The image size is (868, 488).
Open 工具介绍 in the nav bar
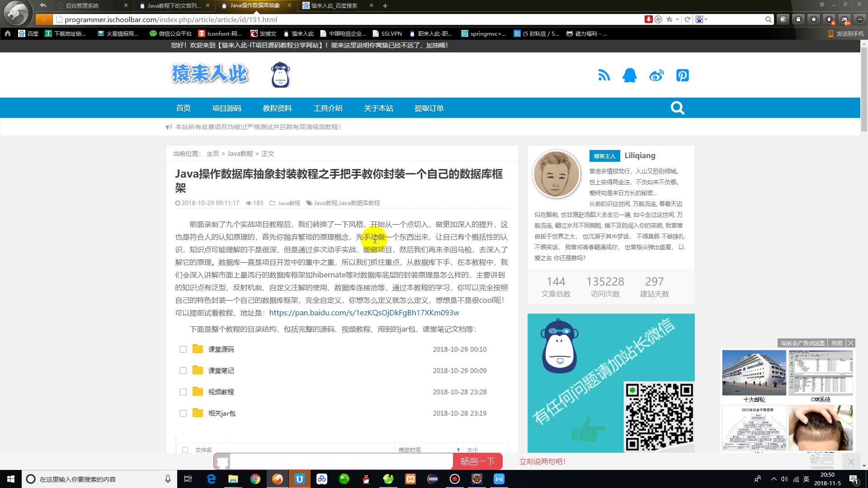tap(328, 108)
